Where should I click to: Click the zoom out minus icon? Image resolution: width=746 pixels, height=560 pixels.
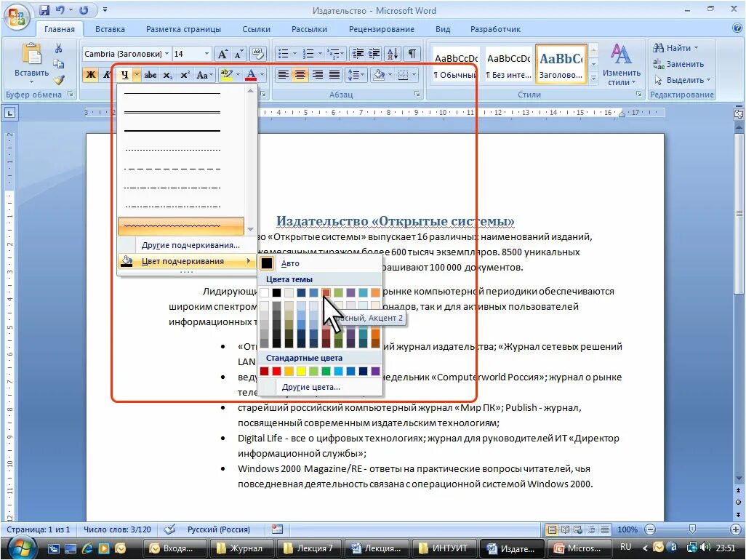click(650, 529)
